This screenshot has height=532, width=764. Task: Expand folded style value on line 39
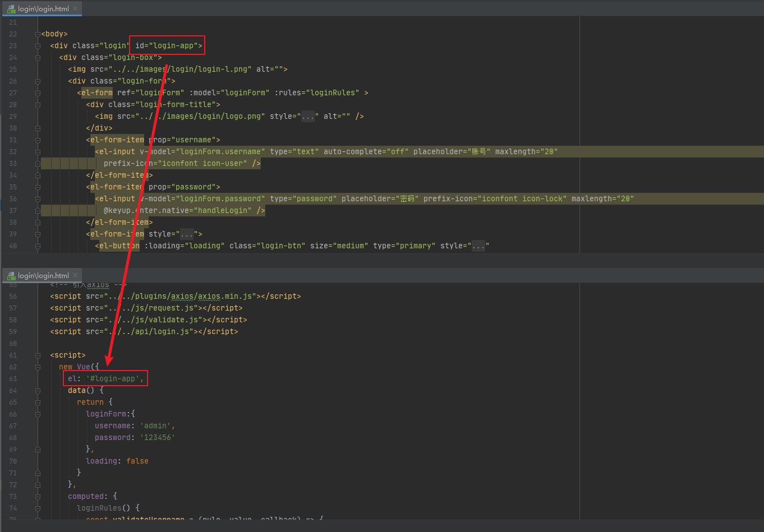pyautogui.click(x=187, y=234)
